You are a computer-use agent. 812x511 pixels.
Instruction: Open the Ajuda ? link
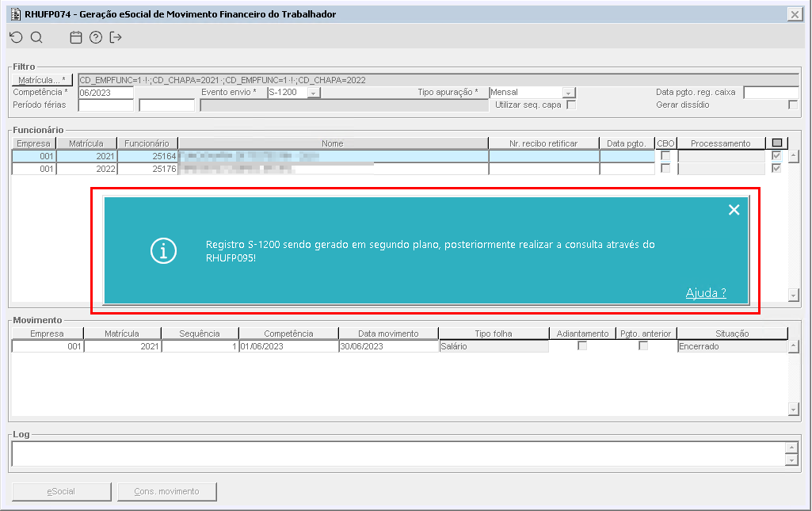[706, 293]
